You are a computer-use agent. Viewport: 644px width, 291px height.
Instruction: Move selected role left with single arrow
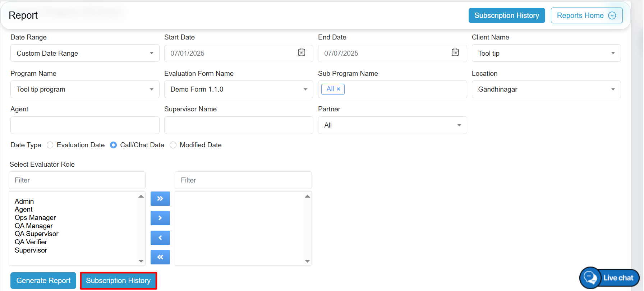coord(160,238)
